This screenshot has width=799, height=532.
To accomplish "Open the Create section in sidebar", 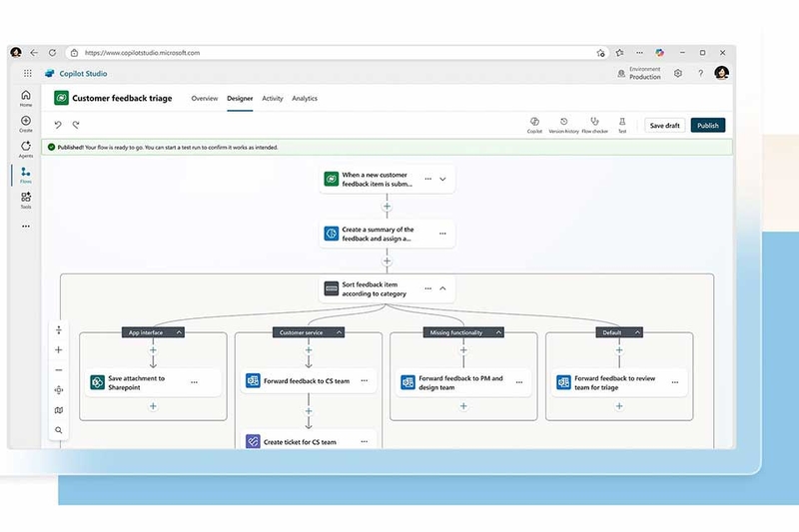I will 26,124.
